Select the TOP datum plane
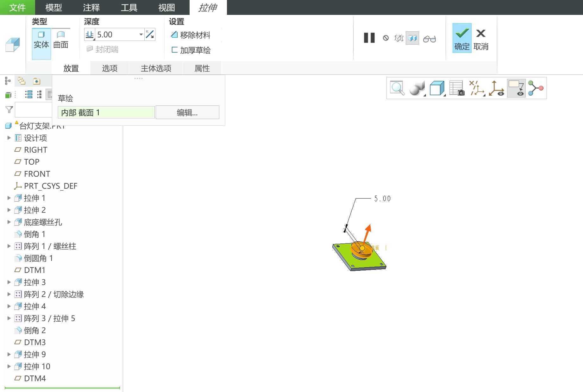This screenshot has height=392, width=583. pos(27,162)
